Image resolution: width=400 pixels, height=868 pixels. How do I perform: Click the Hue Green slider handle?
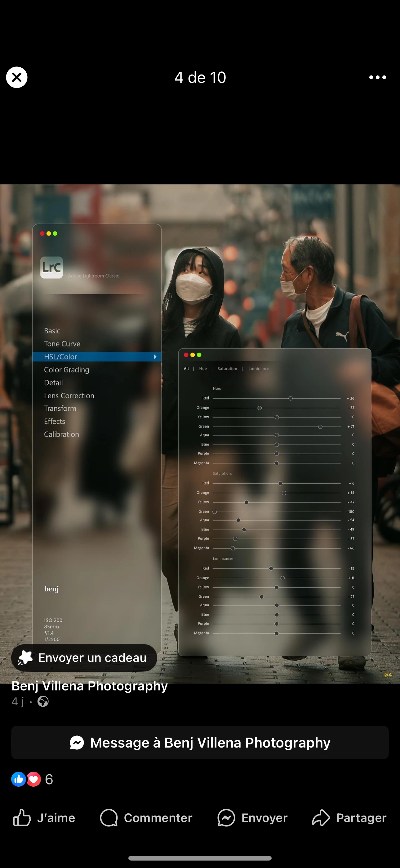click(321, 427)
